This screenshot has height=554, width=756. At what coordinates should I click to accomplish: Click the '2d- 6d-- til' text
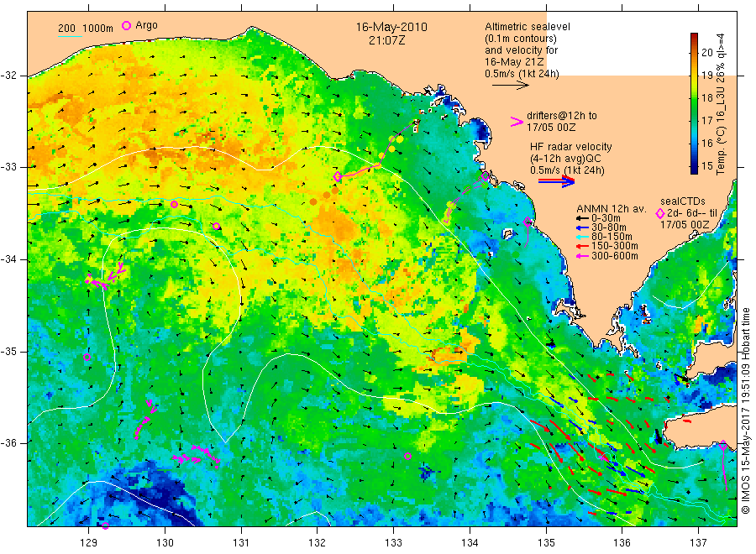(692, 213)
